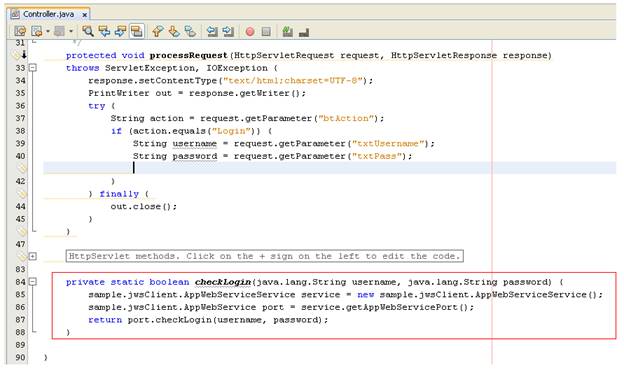Click the username variable on line 39

195,144
